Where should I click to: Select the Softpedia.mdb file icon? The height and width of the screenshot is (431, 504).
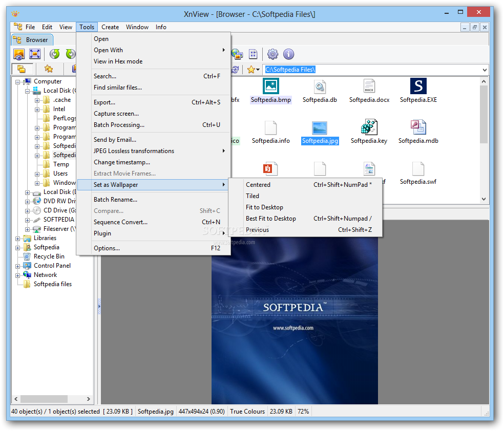(418, 127)
